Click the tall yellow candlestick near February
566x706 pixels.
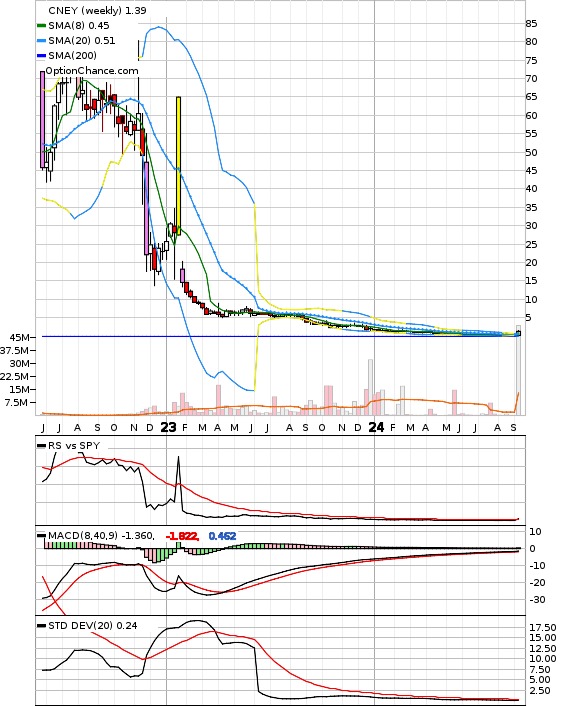[179, 166]
